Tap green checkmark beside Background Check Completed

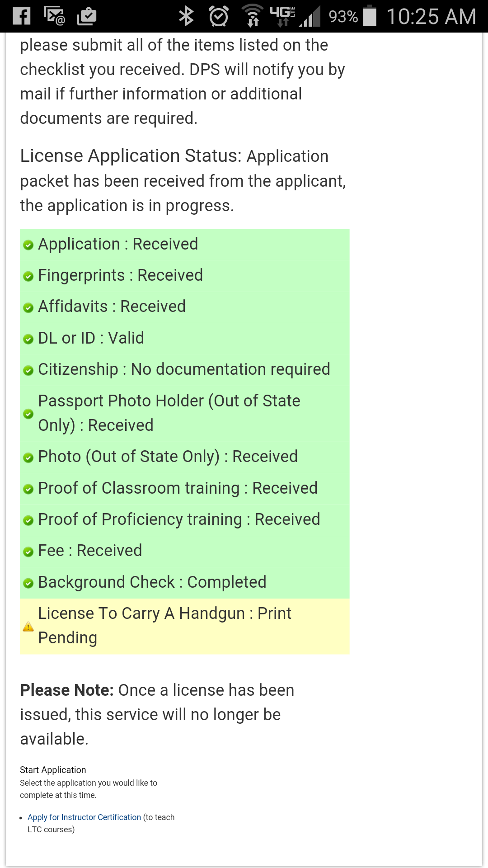pyautogui.click(x=28, y=583)
